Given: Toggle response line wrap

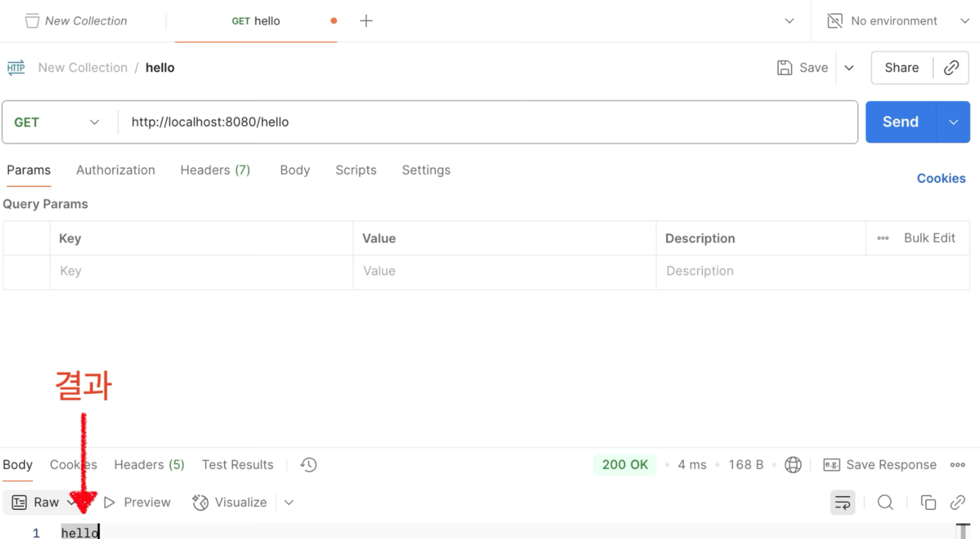Looking at the screenshot, I should tap(843, 503).
